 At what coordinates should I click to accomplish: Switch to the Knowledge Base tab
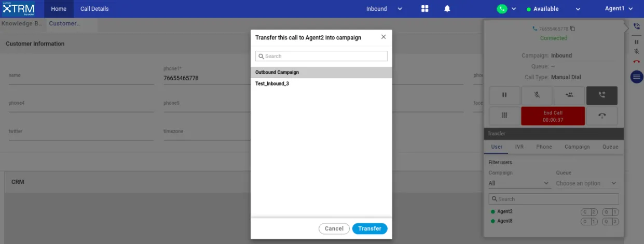tap(22, 23)
